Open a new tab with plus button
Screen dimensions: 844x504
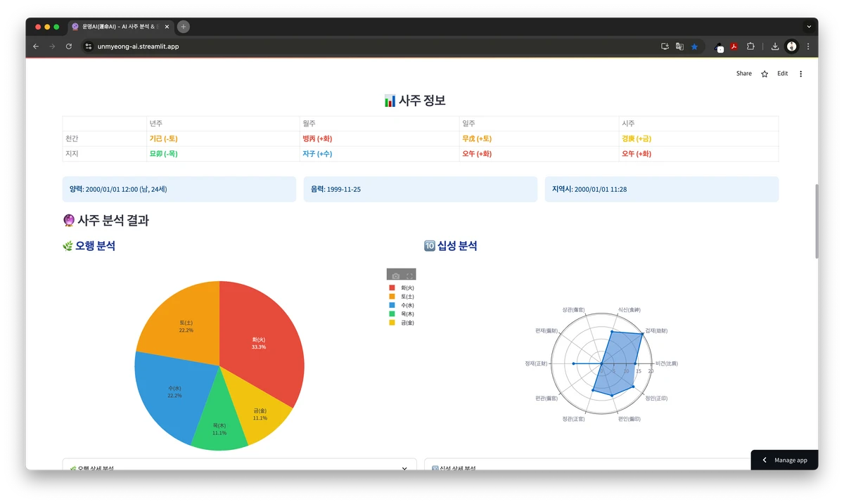click(184, 27)
